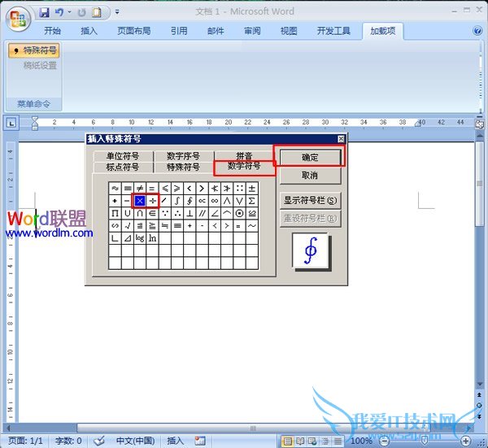Choose the union ∪ symbol
The height and width of the screenshot is (448, 488).
click(128, 213)
